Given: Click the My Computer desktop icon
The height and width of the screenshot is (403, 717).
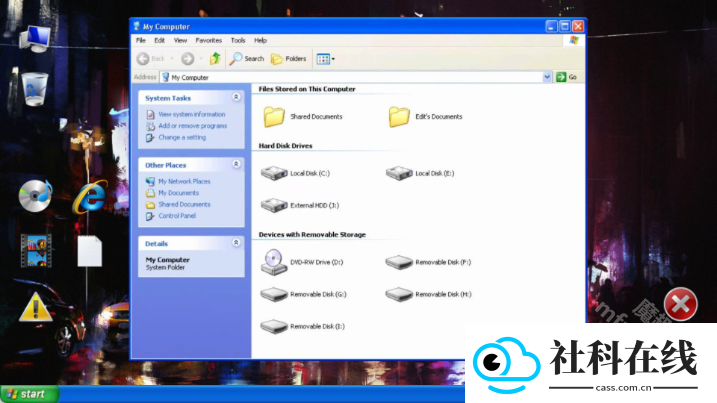Looking at the screenshot, I should [x=35, y=39].
